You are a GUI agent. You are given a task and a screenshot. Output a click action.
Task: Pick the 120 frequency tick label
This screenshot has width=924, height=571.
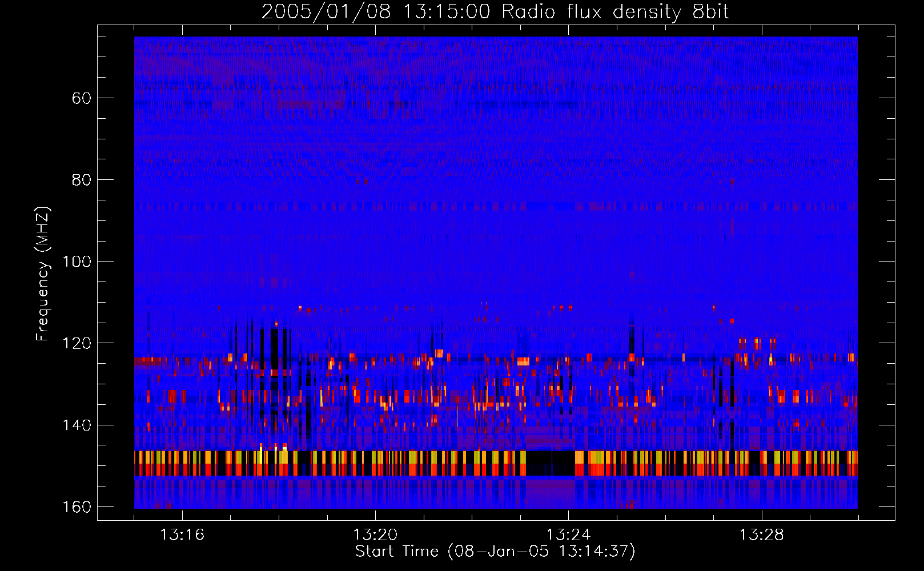click(77, 343)
